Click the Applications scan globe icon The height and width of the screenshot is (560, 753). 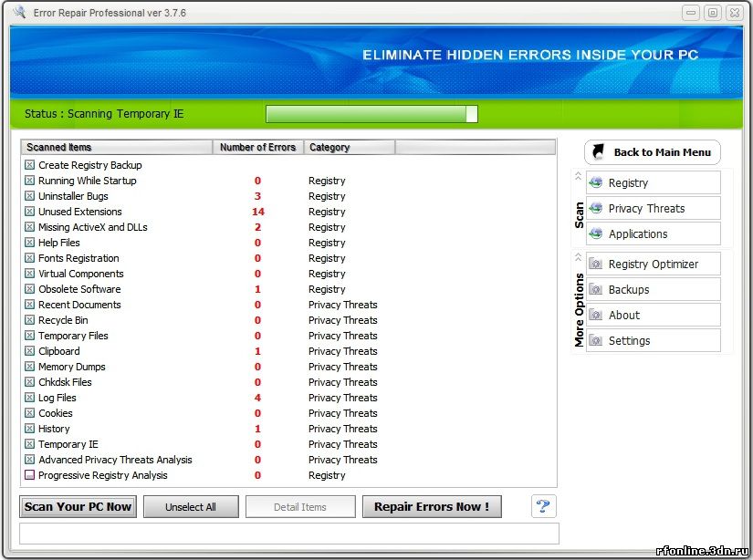(596, 233)
